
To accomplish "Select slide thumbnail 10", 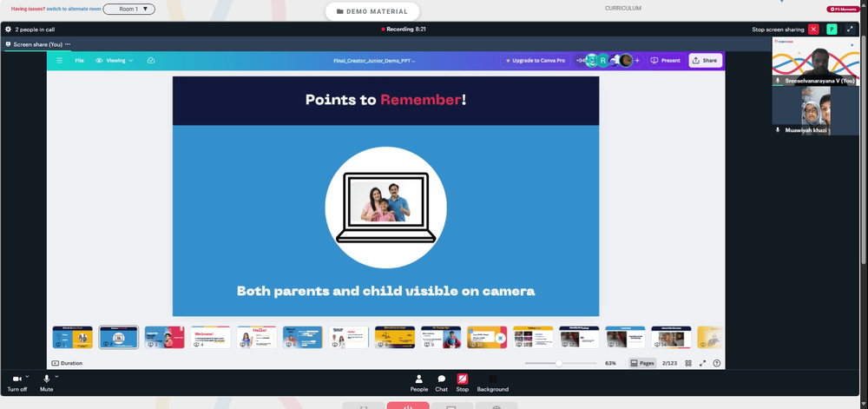I will [487, 337].
